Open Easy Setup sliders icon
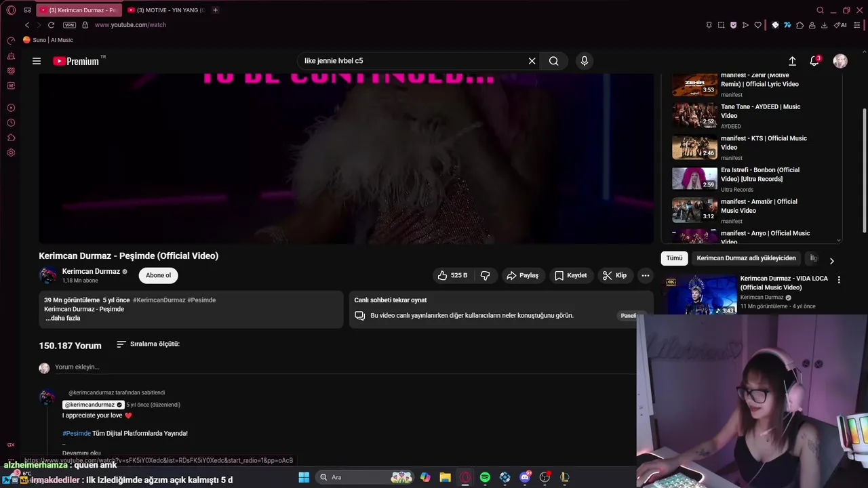The width and height of the screenshot is (868, 488). [857, 25]
